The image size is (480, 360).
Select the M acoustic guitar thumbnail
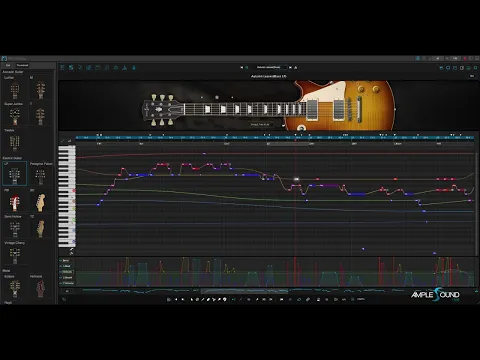pyautogui.click(x=41, y=88)
